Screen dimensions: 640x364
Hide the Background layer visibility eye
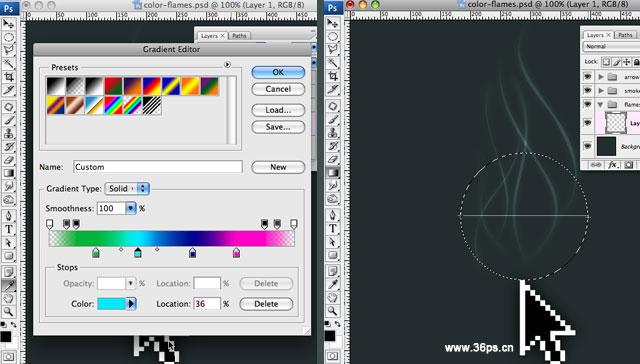[x=587, y=146]
